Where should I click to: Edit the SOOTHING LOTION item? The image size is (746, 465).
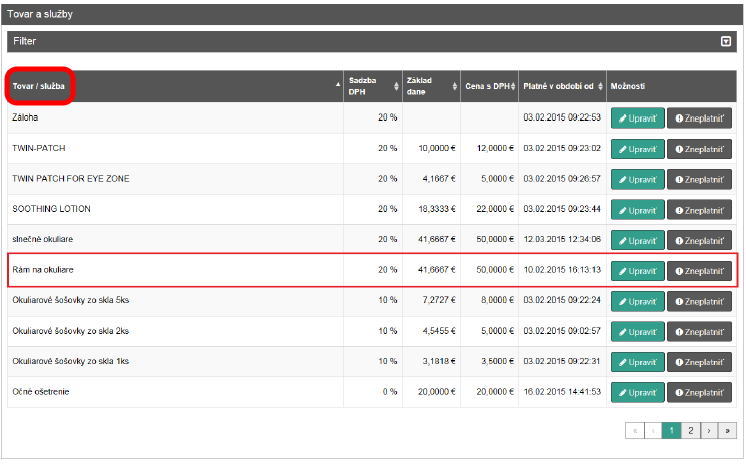(637, 210)
